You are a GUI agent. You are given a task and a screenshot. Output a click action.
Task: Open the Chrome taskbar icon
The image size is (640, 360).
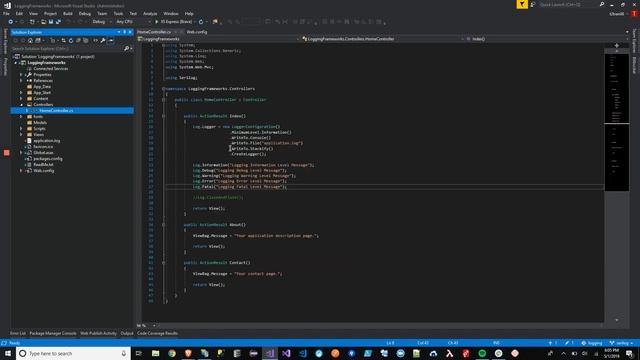(x=172, y=353)
